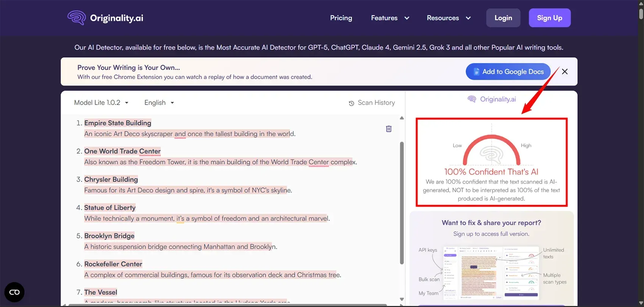Open the Model Lite 1.0.2 dropdown

pyautogui.click(x=102, y=103)
